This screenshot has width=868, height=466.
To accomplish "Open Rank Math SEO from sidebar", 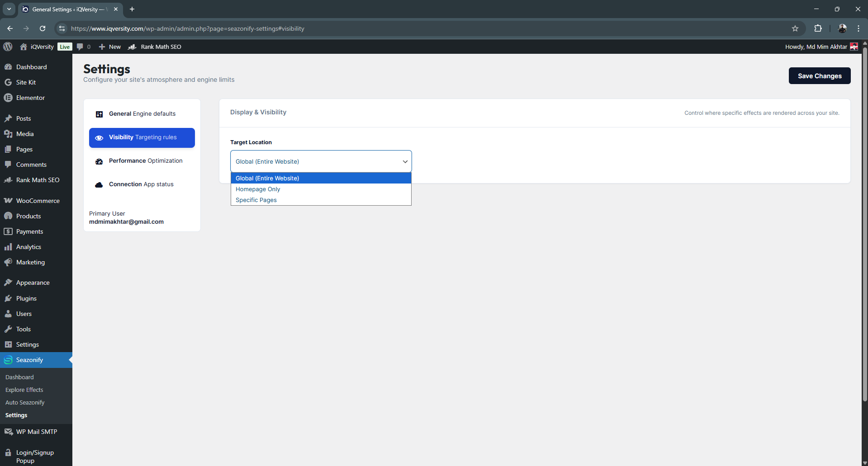I will point(38,180).
